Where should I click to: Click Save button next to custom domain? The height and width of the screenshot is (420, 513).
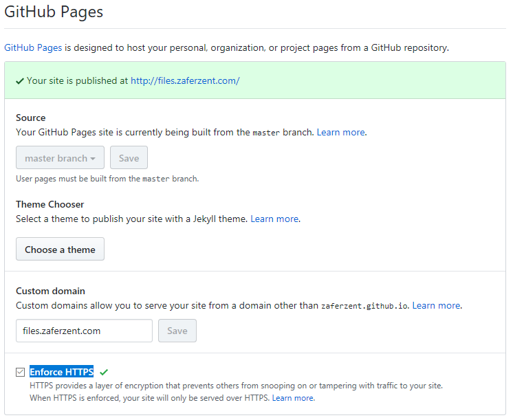click(177, 331)
